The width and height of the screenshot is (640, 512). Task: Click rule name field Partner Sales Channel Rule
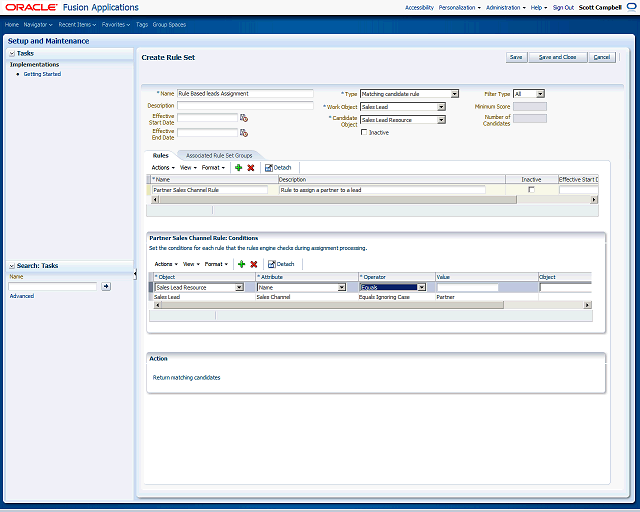tap(210, 190)
